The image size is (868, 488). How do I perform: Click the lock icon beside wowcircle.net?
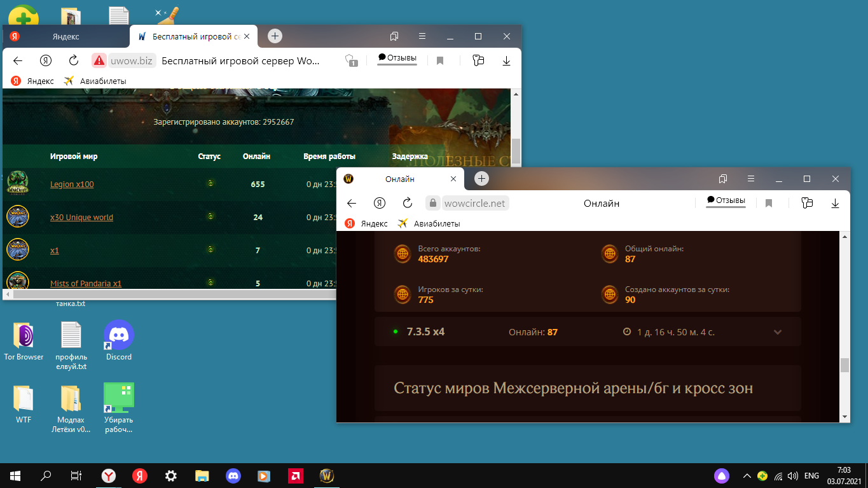coord(432,204)
